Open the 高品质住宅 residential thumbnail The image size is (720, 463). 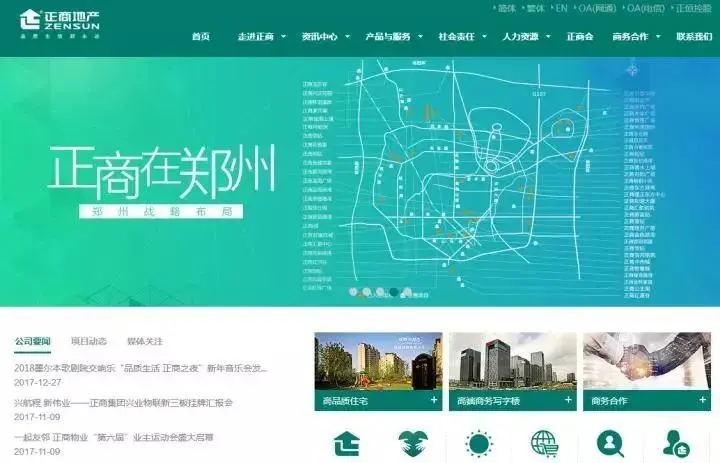[378, 361]
